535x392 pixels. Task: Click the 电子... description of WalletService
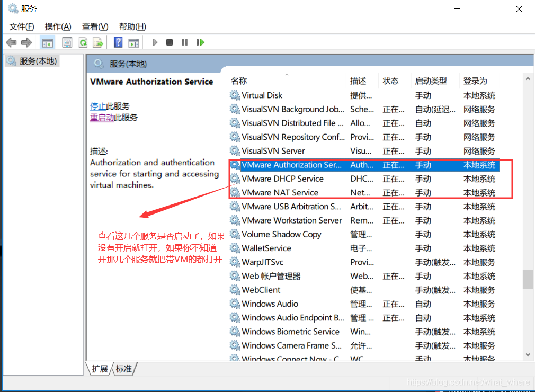pyautogui.click(x=361, y=248)
